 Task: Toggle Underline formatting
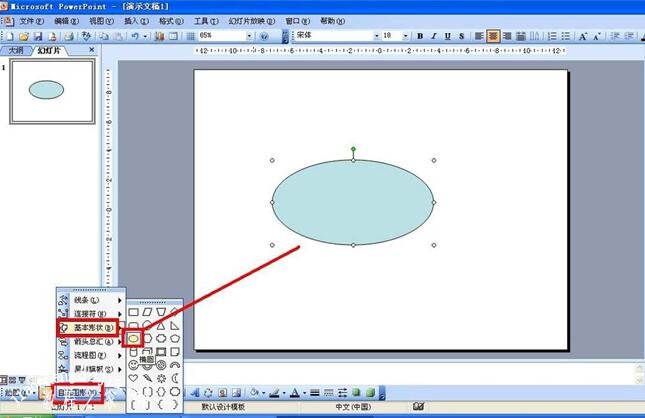[x=448, y=36]
